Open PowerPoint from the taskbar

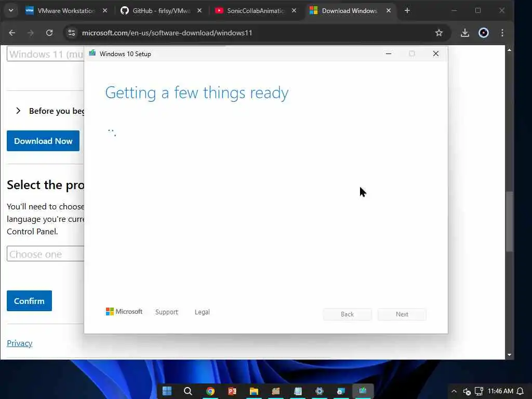[232, 391]
